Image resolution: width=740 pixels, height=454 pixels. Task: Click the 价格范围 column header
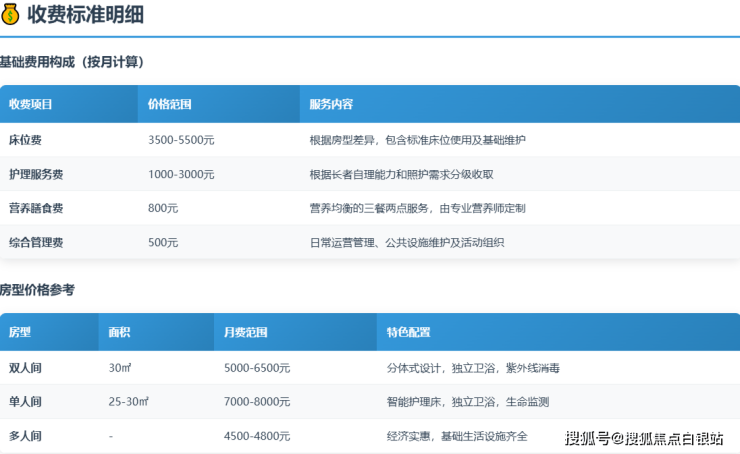tap(169, 104)
